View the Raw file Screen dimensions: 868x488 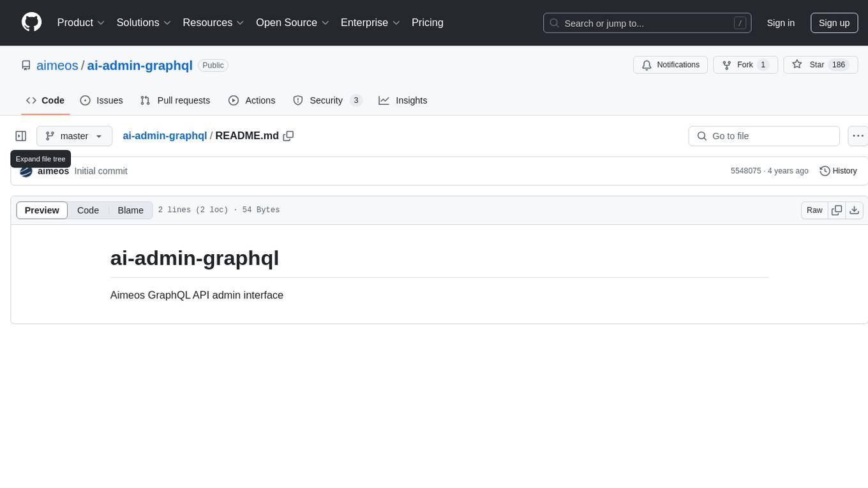pos(814,210)
